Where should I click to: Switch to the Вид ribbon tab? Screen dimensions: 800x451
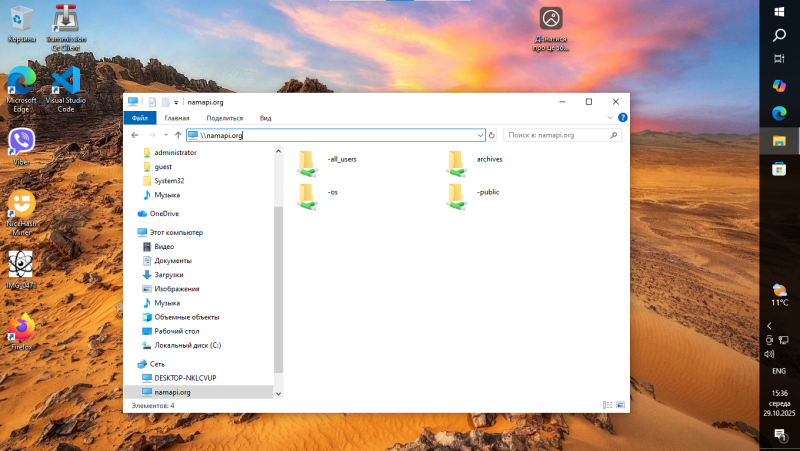coord(266,118)
